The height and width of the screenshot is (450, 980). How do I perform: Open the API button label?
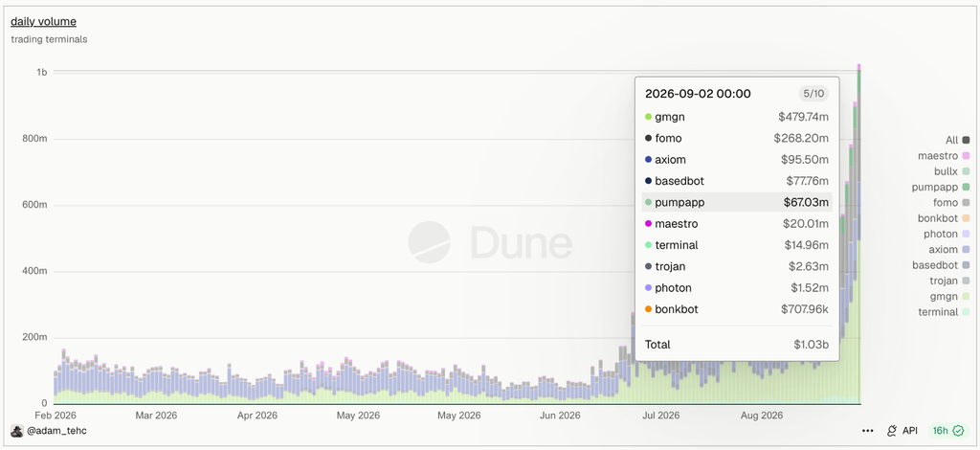click(910, 431)
